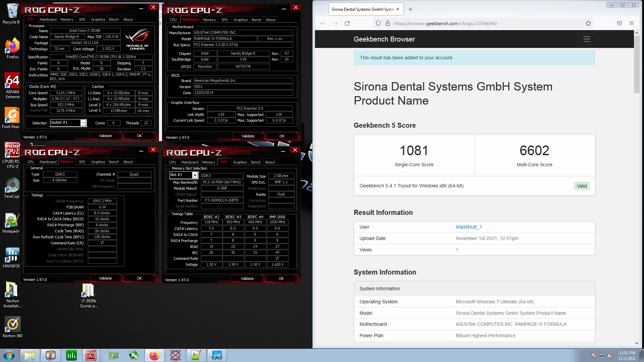Image resolution: width=644 pixels, height=362 pixels.
Task: Open i7-3930k Scores folder on desktop
Action: [x=89, y=295]
